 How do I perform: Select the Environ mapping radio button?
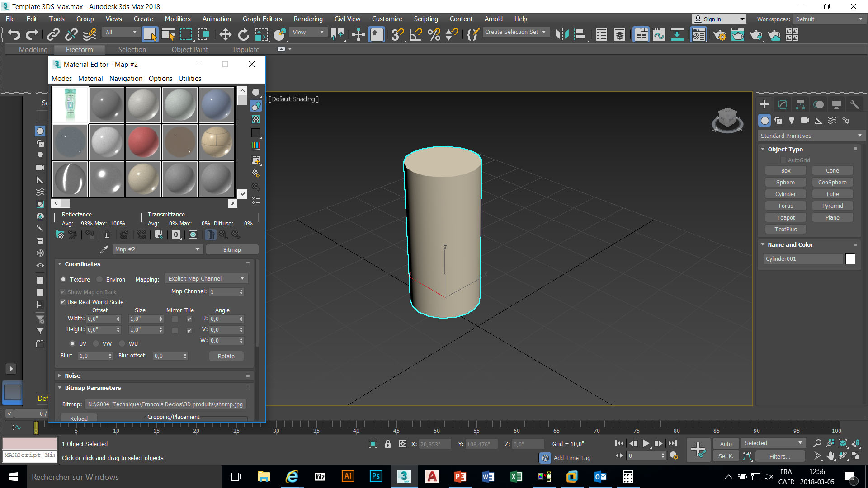(x=100, y=280)
